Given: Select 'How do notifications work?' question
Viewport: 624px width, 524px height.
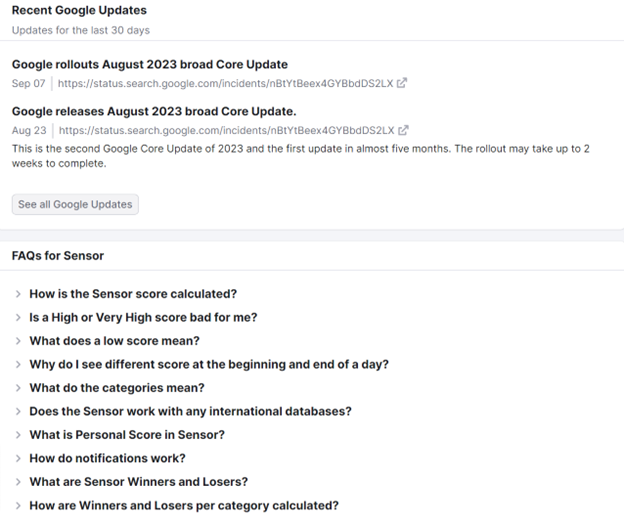Looking at the screenshot, I should click(x=107, y=458).
